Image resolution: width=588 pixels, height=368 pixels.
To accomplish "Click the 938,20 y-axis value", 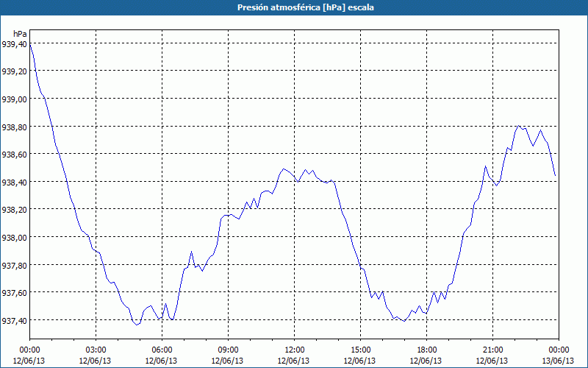I will [14, 210].
